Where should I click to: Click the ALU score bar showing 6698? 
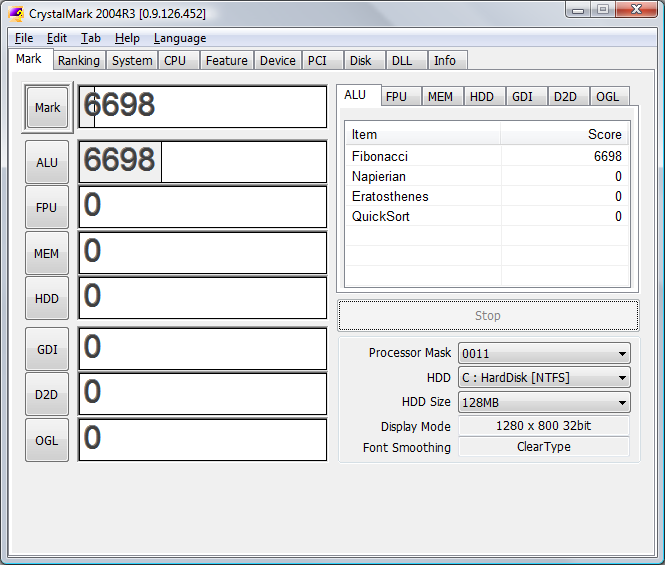(x=203, y=162)
